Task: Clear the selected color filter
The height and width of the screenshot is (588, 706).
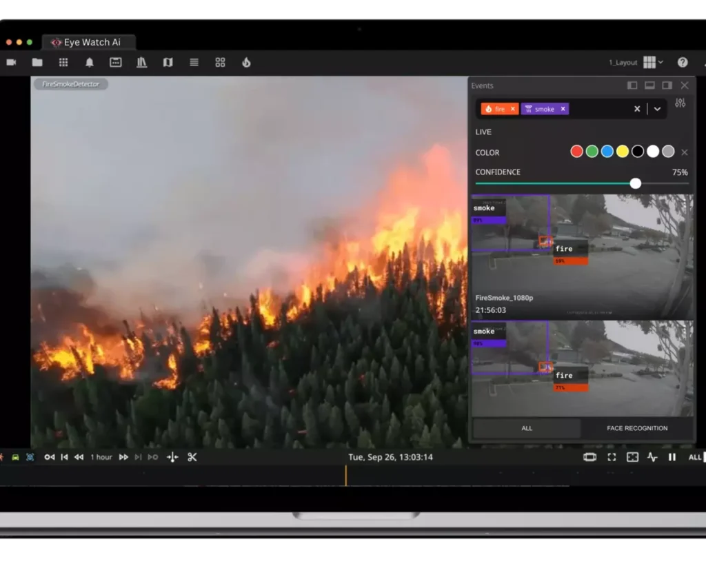Action: pos(685,152)
